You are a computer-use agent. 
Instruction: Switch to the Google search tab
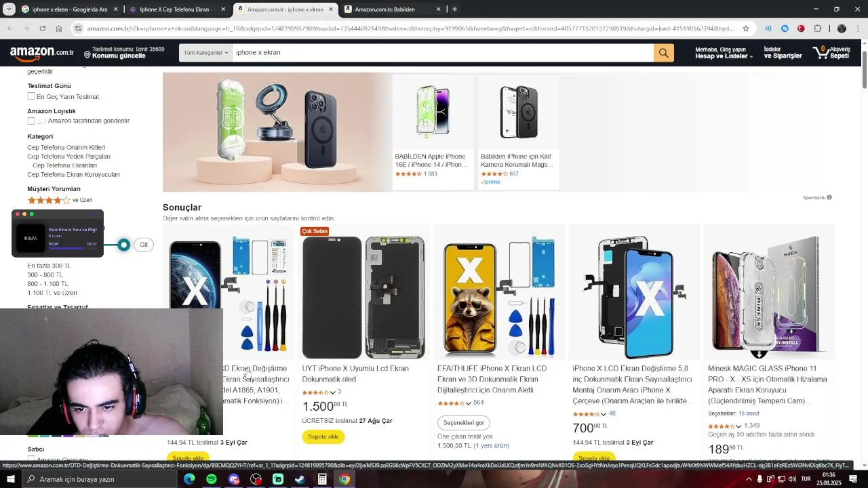[x=68, y=9]
